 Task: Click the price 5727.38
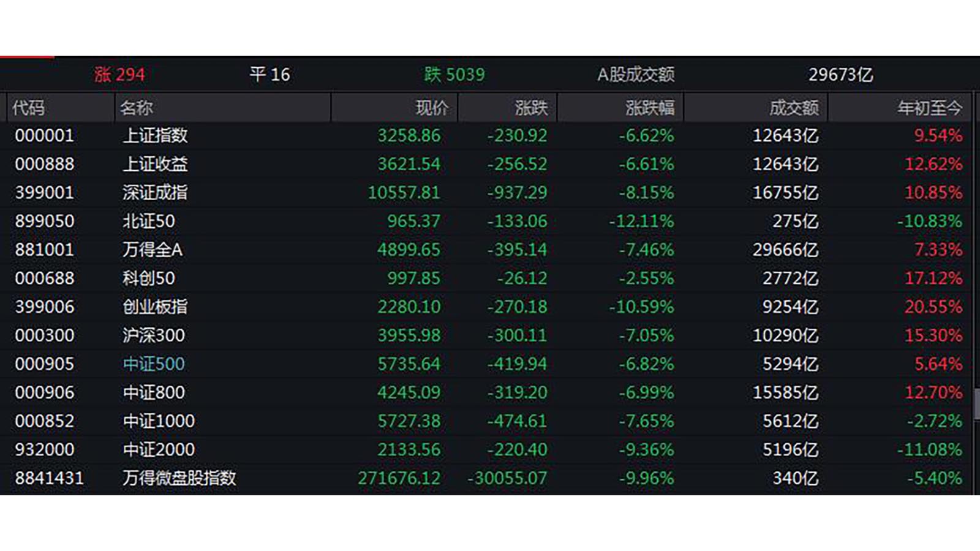click(x=409, y=421)
